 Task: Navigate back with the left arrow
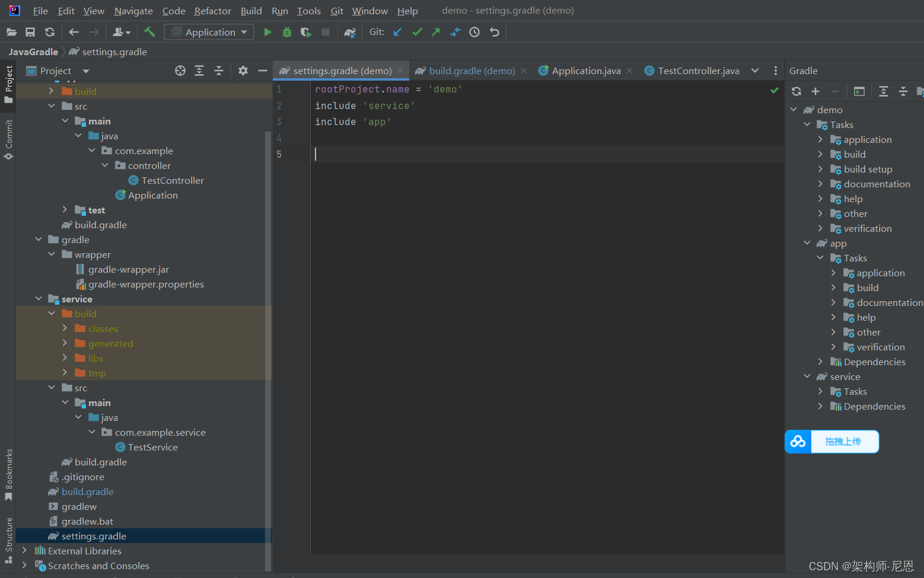(x=74, y=32)
